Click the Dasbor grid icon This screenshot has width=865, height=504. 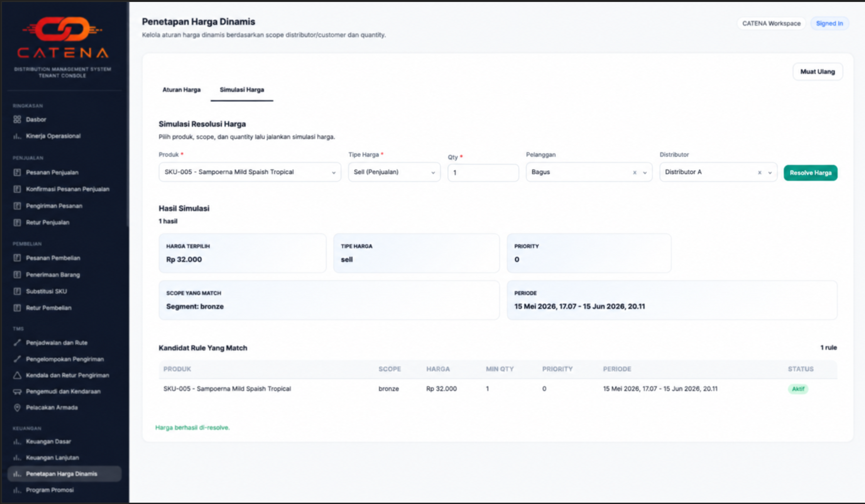(x=17, y=119)
